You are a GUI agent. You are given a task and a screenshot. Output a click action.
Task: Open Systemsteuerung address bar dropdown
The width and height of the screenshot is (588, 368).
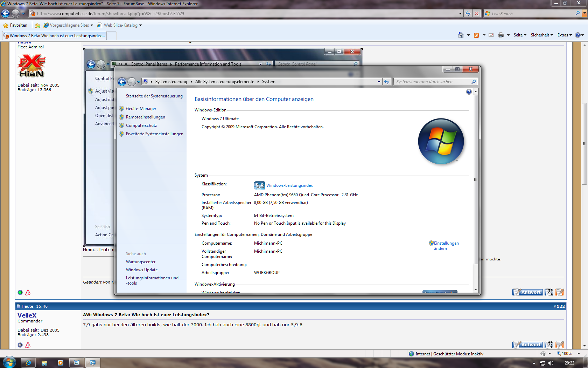[379, 82]
